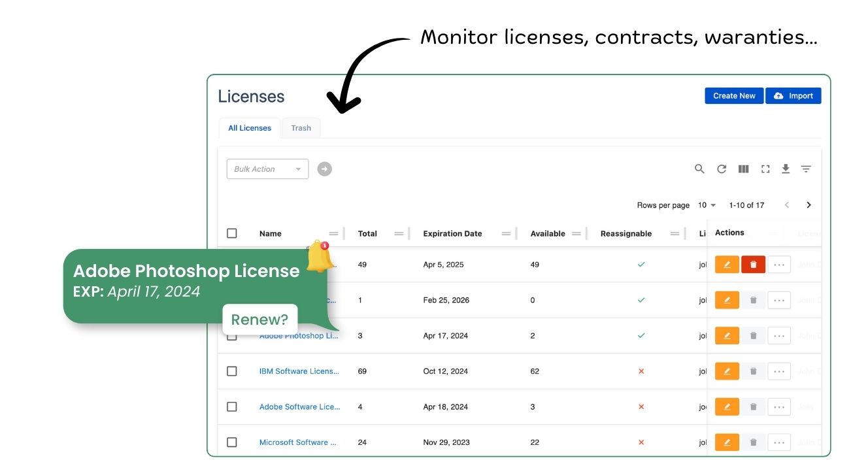
Task: Open the show/hide columns icon
Action: pyautogui.click(x=743, y=169)
